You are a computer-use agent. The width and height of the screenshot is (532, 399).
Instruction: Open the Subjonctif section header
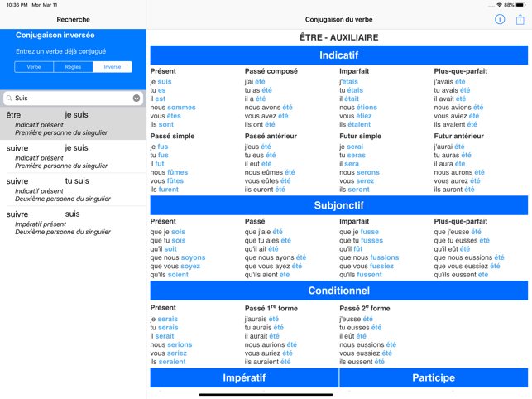pos(338,205)
